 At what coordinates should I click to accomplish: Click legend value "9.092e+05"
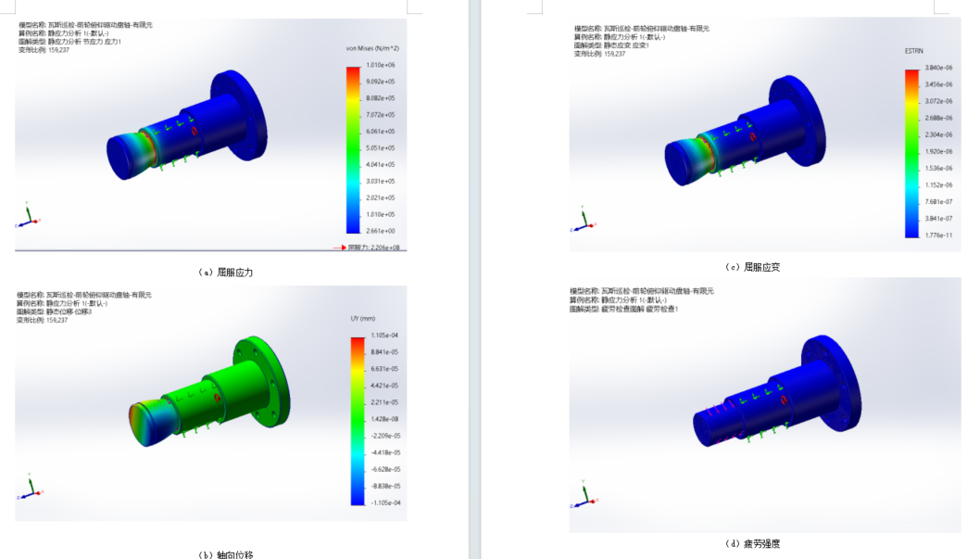tap(381, 82)
